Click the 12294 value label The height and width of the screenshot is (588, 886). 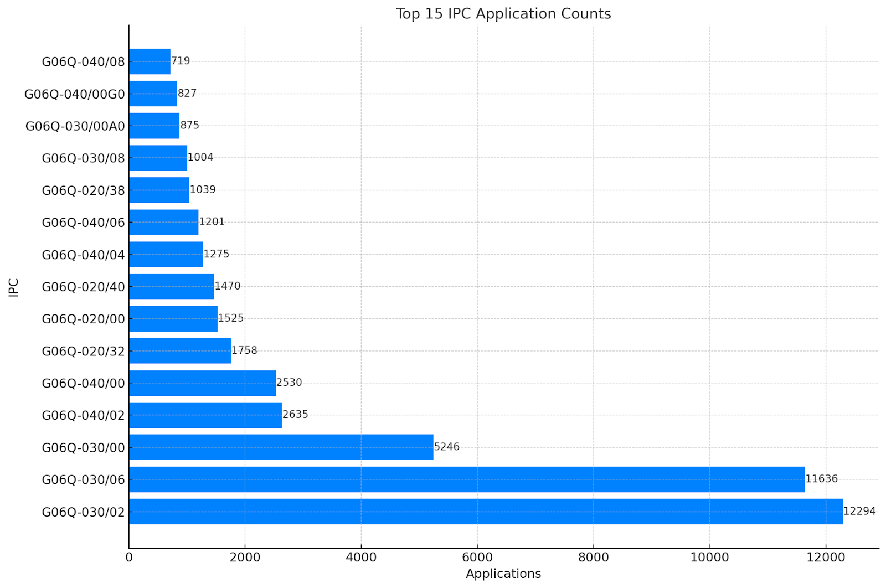coord(859,511)
